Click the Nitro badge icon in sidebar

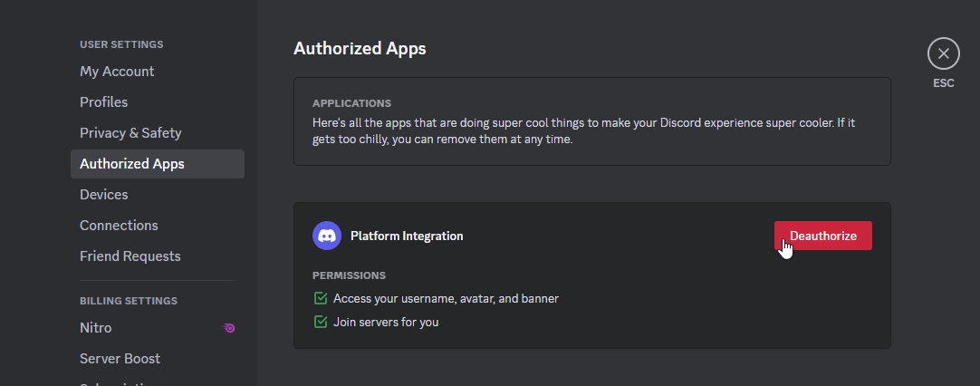pos(229,328)
